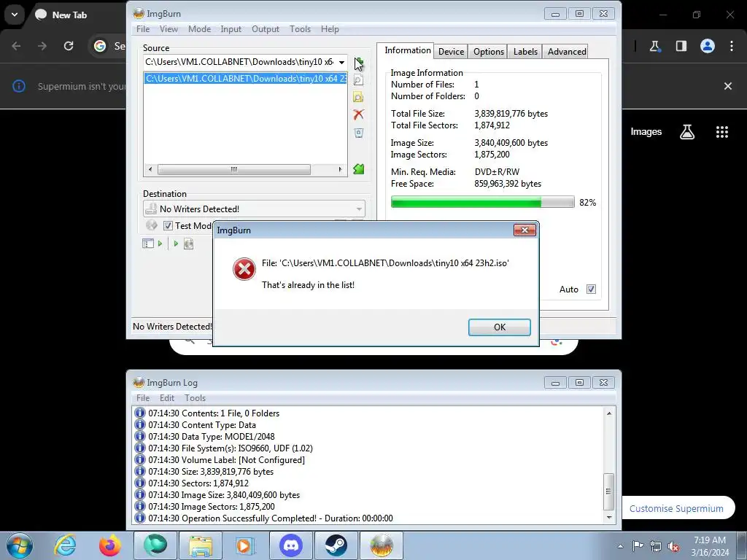Click the clear source list bin icon
747x560 pixels.
tap(359, 133)
